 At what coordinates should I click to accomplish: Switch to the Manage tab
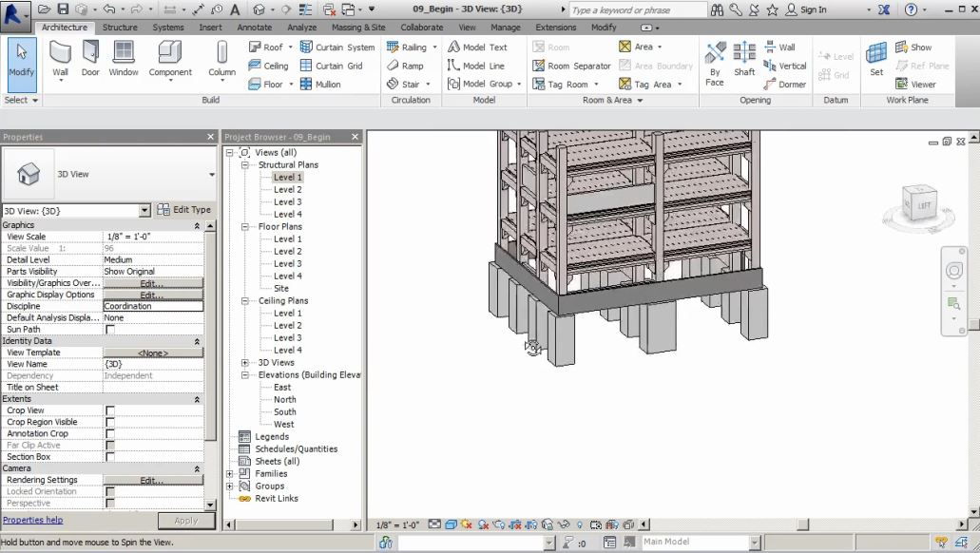coord(506,28)
